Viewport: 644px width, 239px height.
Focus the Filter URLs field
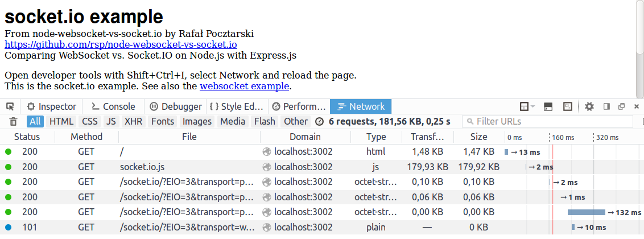[547, 122]
